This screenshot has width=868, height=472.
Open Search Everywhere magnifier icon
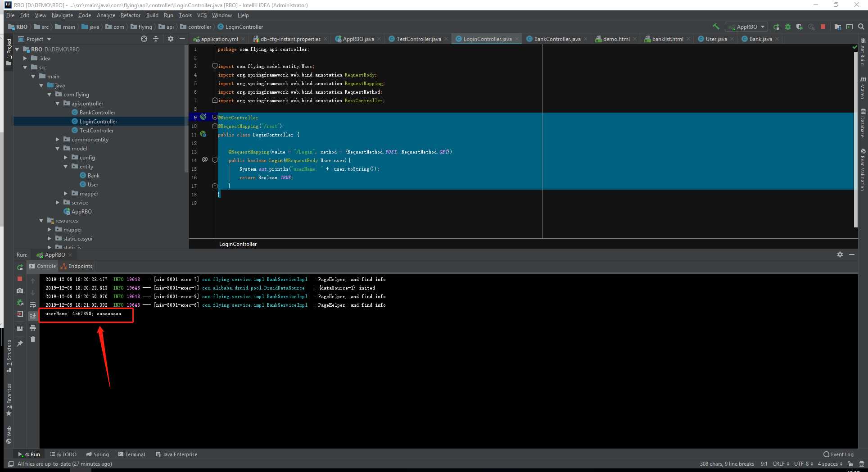[861, 27]
